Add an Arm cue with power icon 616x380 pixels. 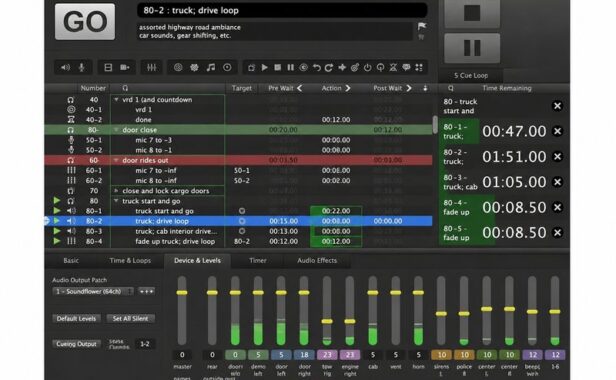click(x=367, y=68)
